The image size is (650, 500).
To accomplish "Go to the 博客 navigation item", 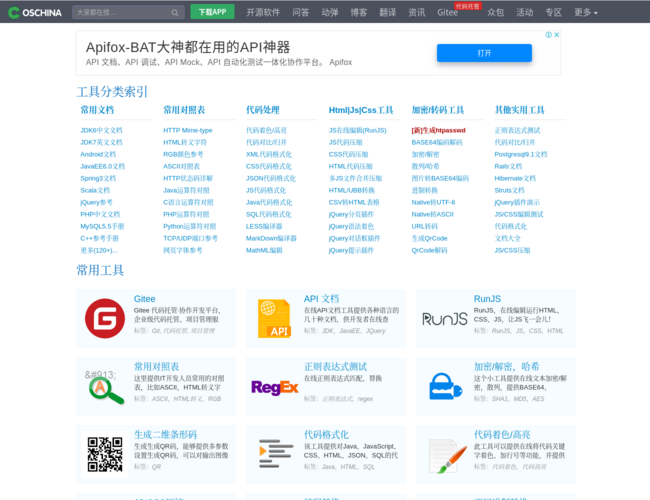I will (x=358, y=13).
